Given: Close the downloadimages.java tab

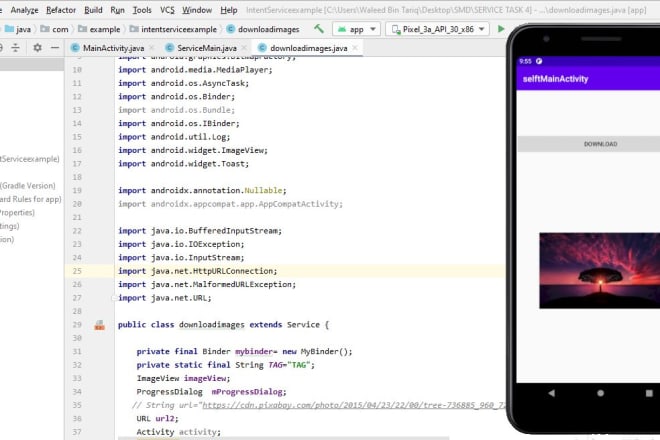Looking at the screenshot, I should tap(355, 48).
